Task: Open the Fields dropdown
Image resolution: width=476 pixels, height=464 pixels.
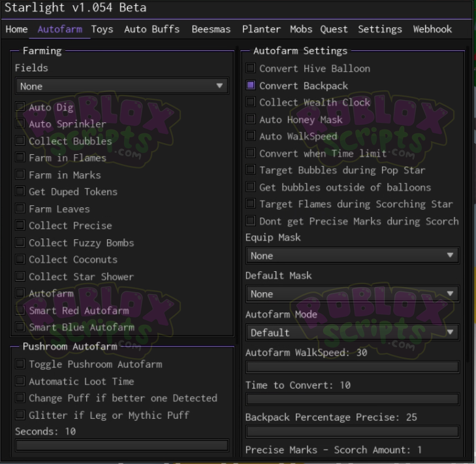Action: 121,86
